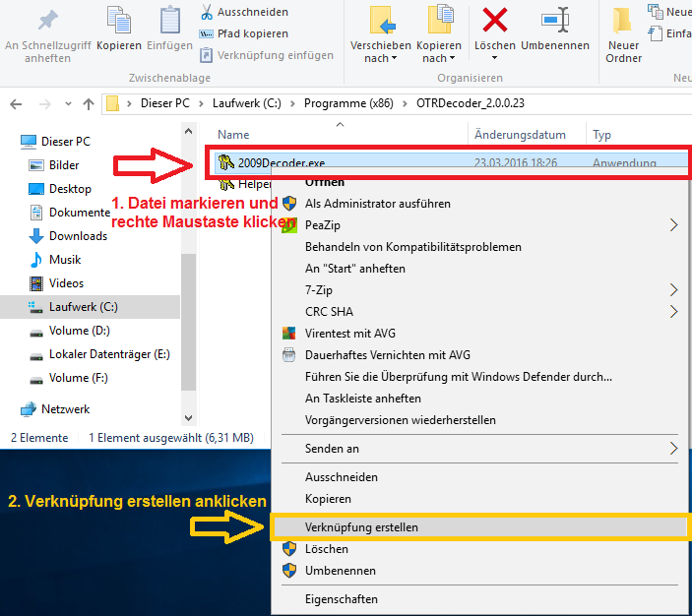Choose Verknüpfung erstellen in context menu
The width and height of the screenshot is (692, 616).
pyautogui.click(x=361, y=527)
